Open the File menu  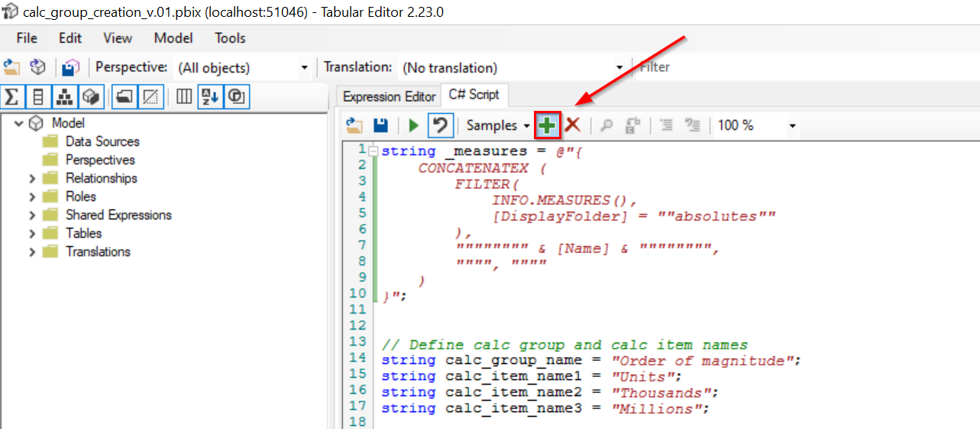pos(27,38)
